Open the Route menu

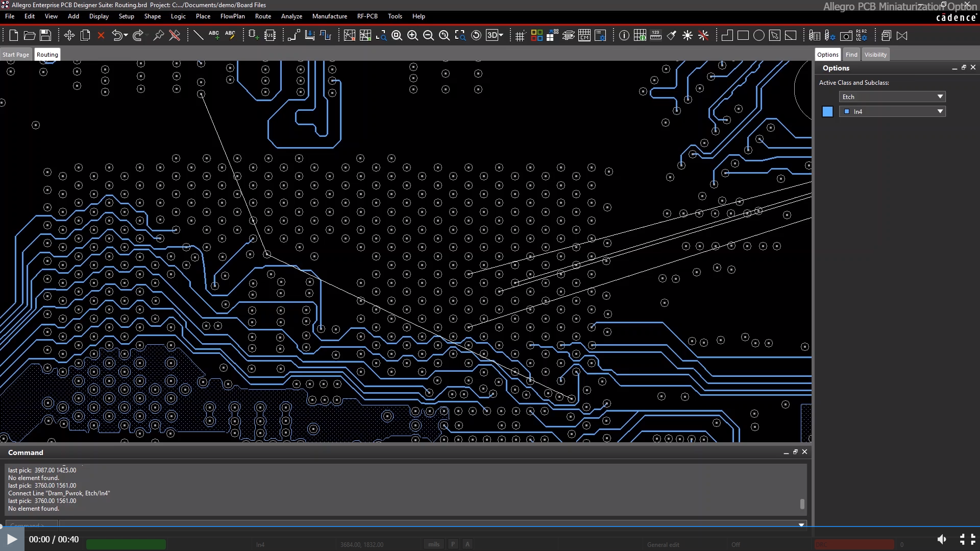(x=263, y=16)
